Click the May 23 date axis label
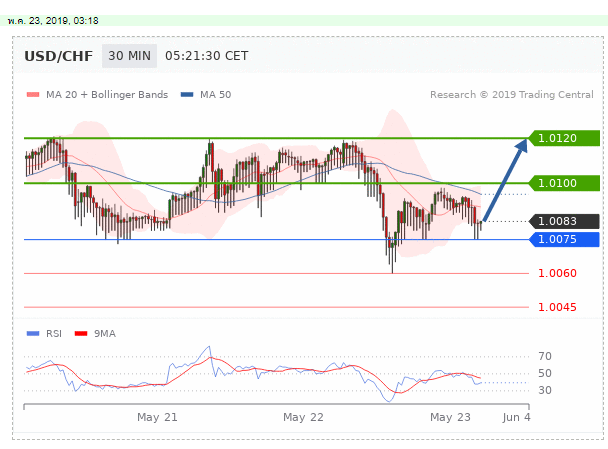 (x=450, y=417)
